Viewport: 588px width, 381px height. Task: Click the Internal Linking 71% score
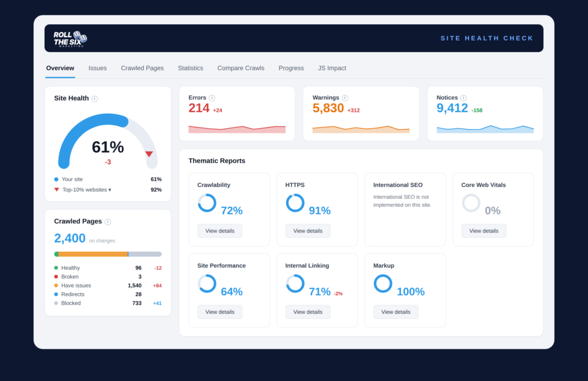point(320,292)
